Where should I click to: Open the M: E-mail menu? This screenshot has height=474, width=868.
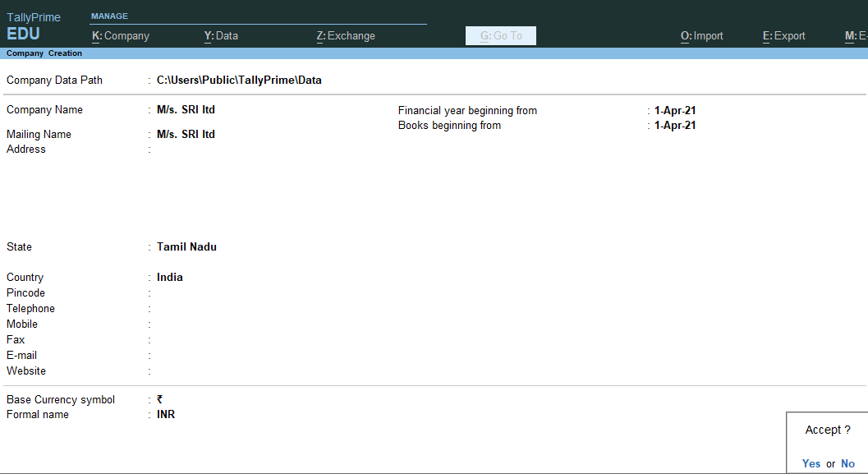point(856,36)
